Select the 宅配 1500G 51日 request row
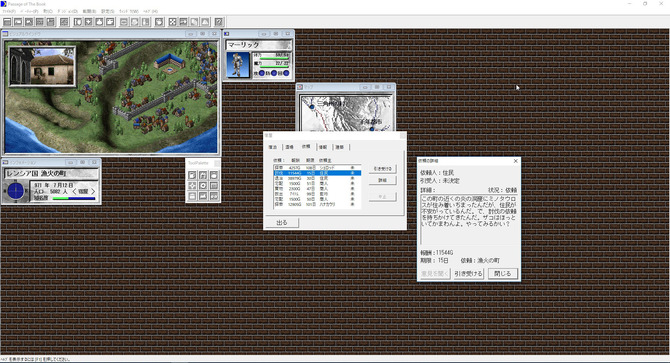Screen dimensions: 670x363 (317, 184)
